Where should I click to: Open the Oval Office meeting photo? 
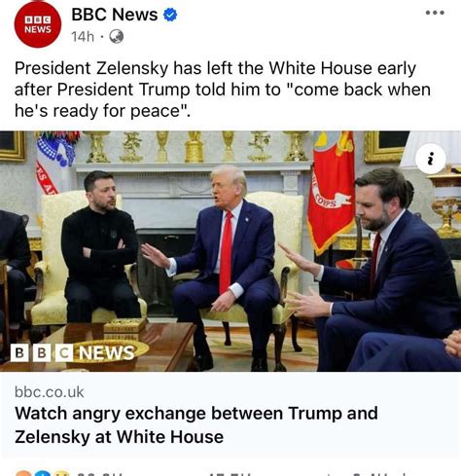(x=230, y=251)
